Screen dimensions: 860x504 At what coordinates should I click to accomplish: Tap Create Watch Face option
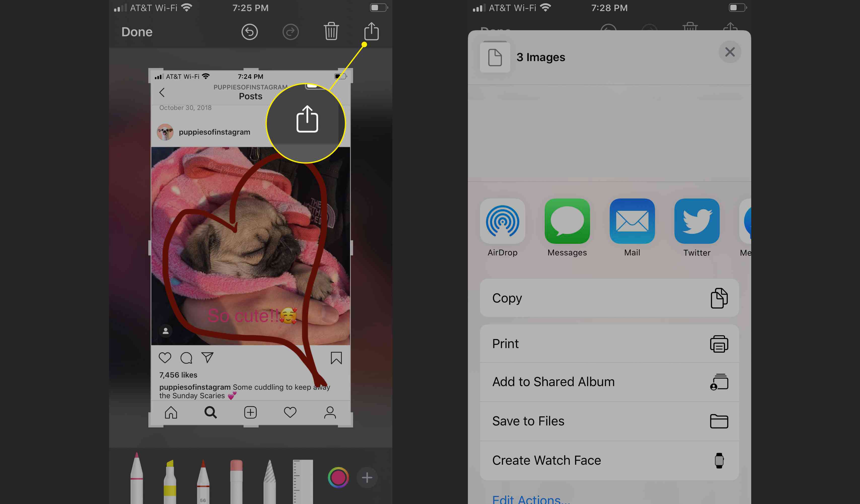click(609, 460)
